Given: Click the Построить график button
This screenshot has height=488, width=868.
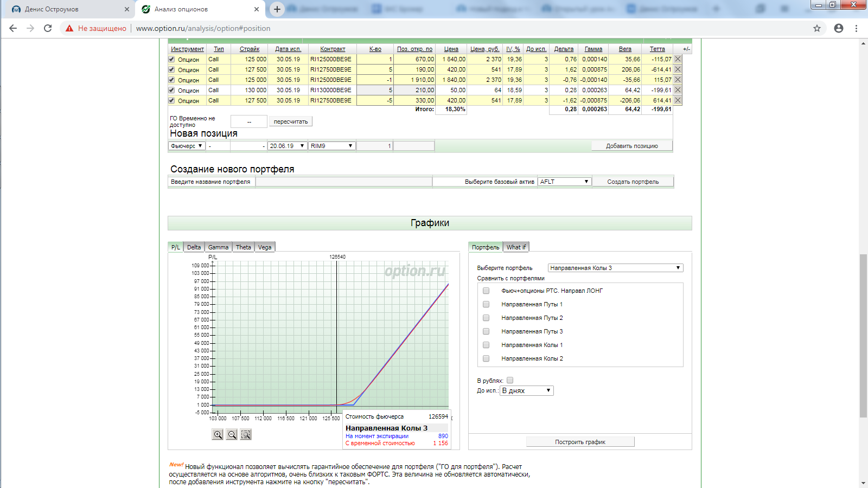Looking at the screenshot, I should click(x=580, y=442).
